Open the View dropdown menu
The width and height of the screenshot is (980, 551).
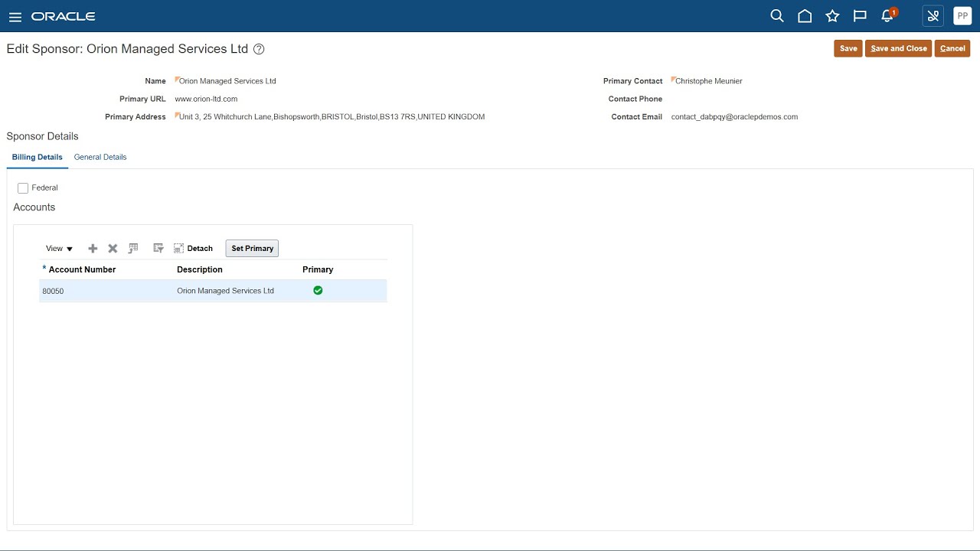[x=59, y=248]
